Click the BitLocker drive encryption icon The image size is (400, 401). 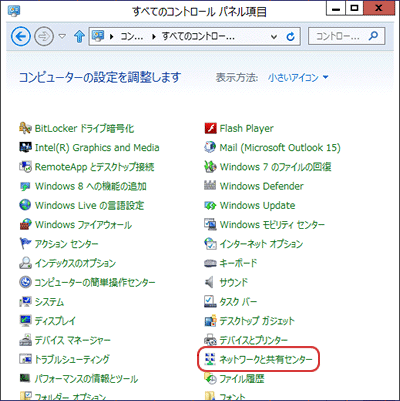point(25,128)
